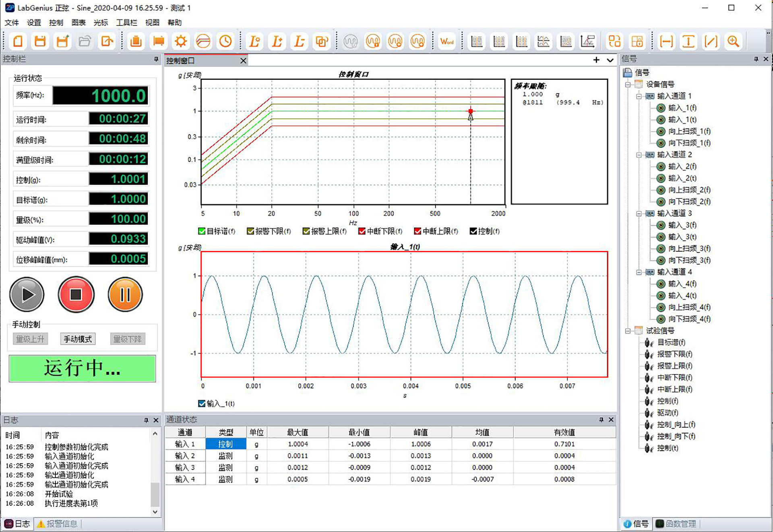This screenshot has height=532, width=773.
Task: Switch to the 报警信息 tab
Action: (58, 524)
